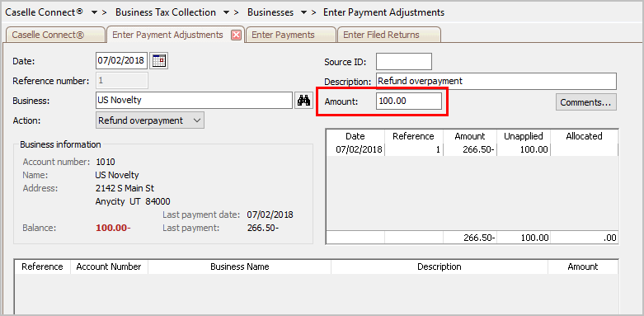Click the 266.50- amount cell in payment row
The width and height of the screenshot is (644, 316).
click(x=470, y=149)
